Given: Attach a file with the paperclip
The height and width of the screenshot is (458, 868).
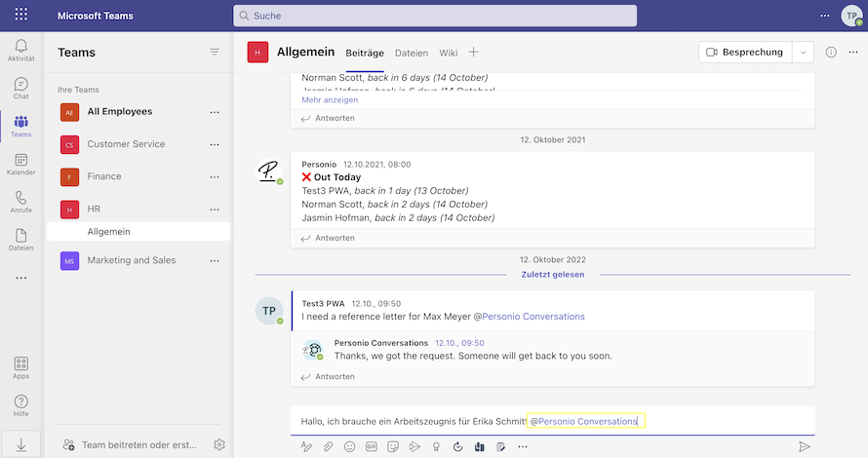Looking at the screenshot, I should 329,446.
